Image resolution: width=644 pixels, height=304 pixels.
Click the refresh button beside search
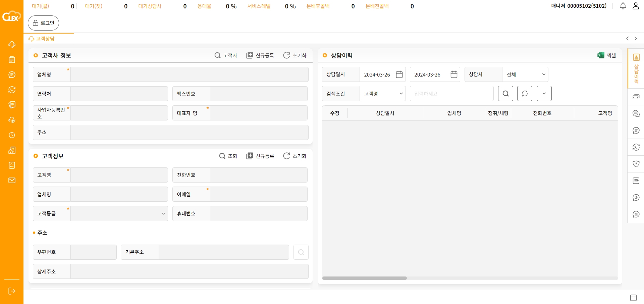(x=525, y=94)
